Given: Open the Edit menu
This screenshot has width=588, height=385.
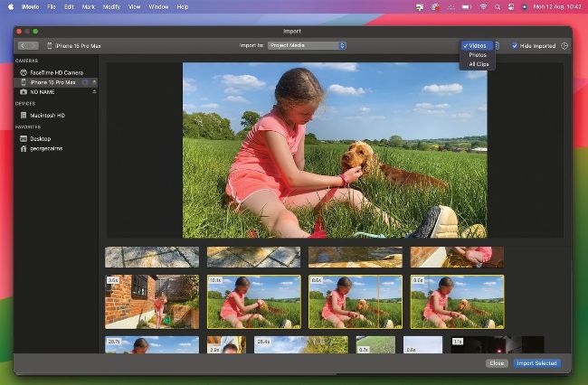Looking at the screenshot, I should 69,6.
